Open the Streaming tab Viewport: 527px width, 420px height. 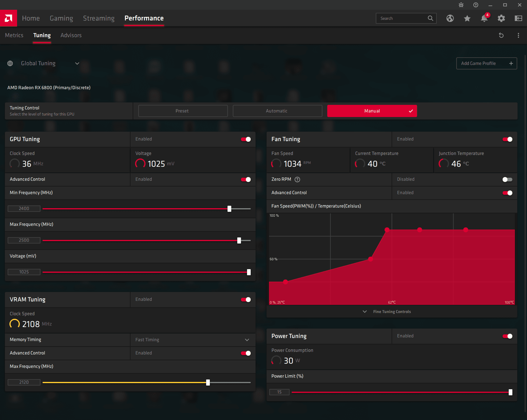pos(99,18)
